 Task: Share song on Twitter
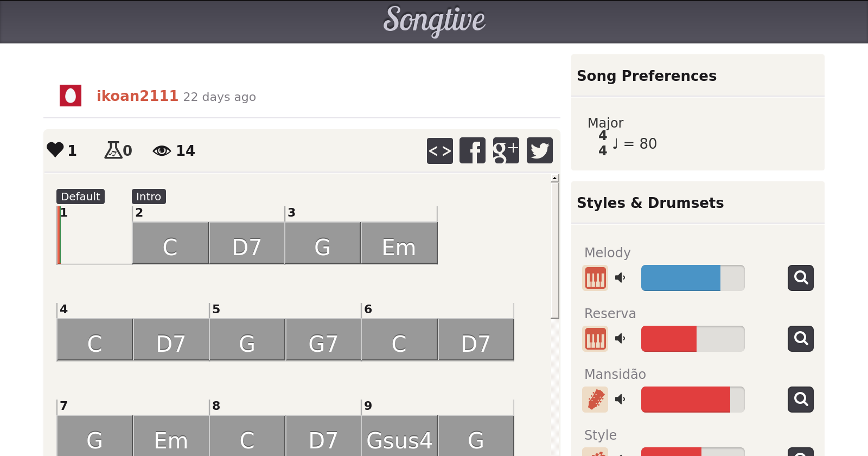point(539,150)
